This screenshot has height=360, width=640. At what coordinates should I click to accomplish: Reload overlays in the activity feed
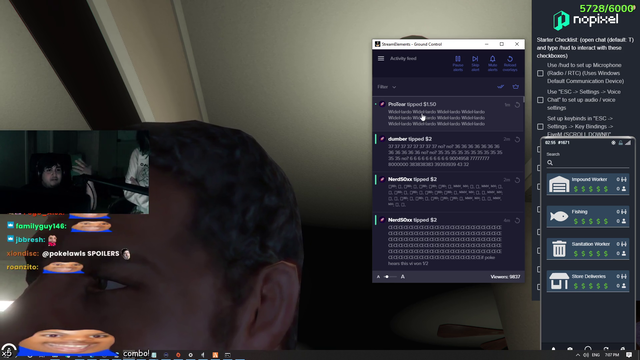point(510,63)
